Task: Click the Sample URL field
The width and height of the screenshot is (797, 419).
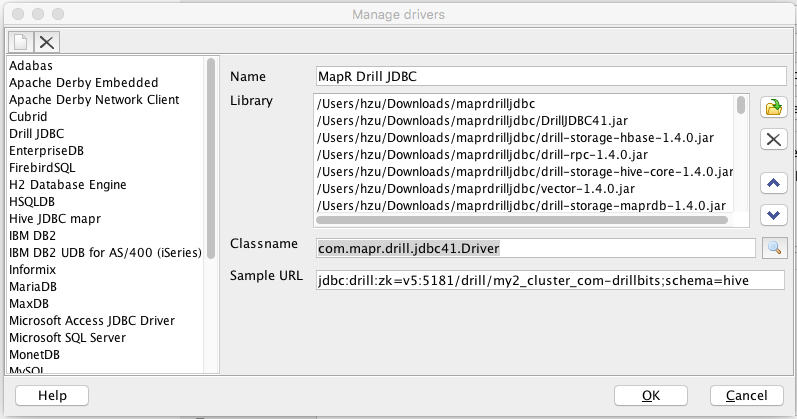Action: tap(550, 280)
